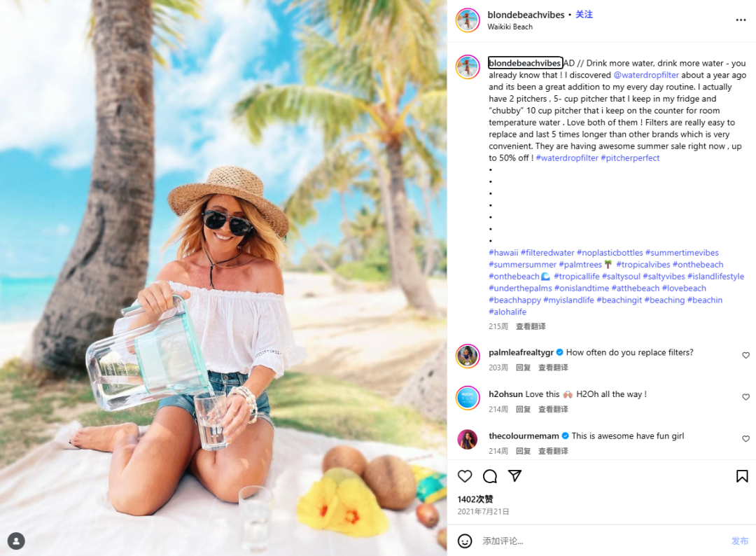Like thecolourmemam's comment heart
Viewport: 756px width, 556px height.
(x=746, y=439)
